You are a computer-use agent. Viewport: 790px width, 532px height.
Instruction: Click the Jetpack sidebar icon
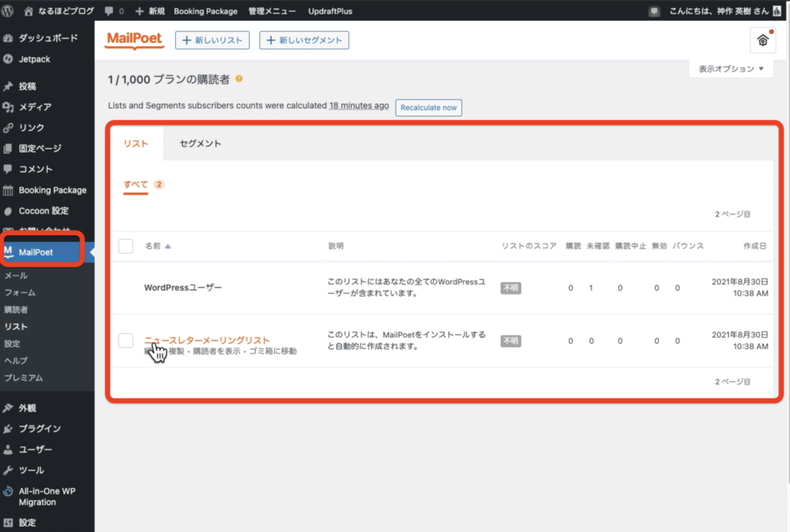point(8,59)
